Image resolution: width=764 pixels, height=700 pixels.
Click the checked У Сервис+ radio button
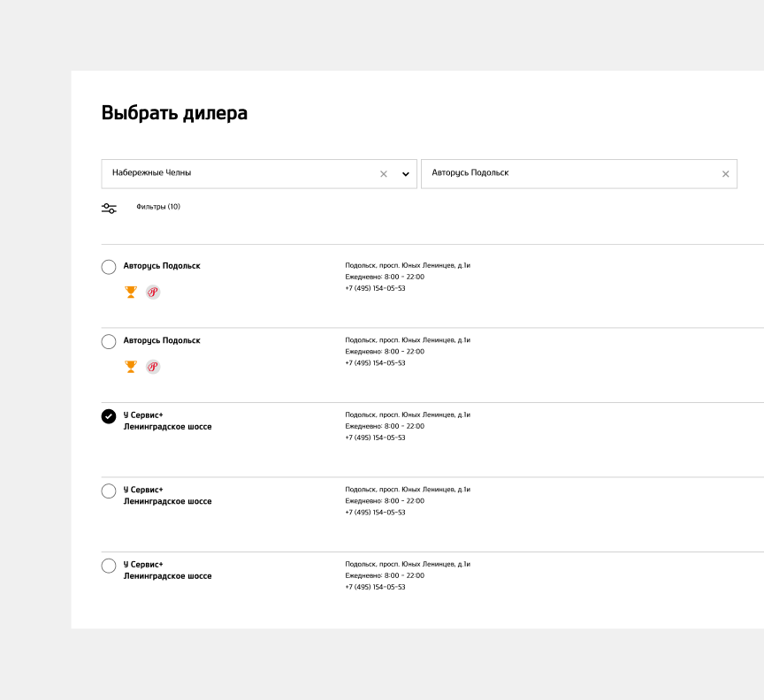coord(109,416)
